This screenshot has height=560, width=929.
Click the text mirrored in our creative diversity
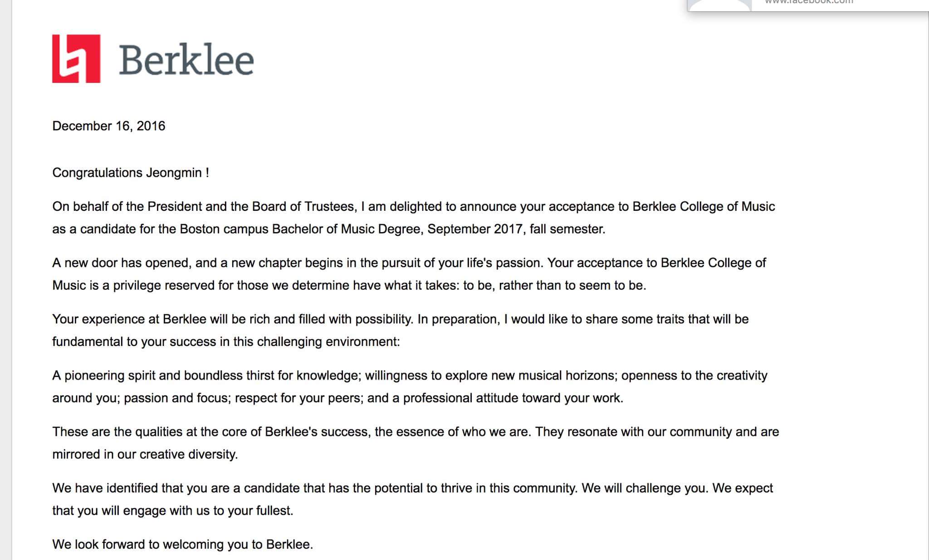[145, 454]
